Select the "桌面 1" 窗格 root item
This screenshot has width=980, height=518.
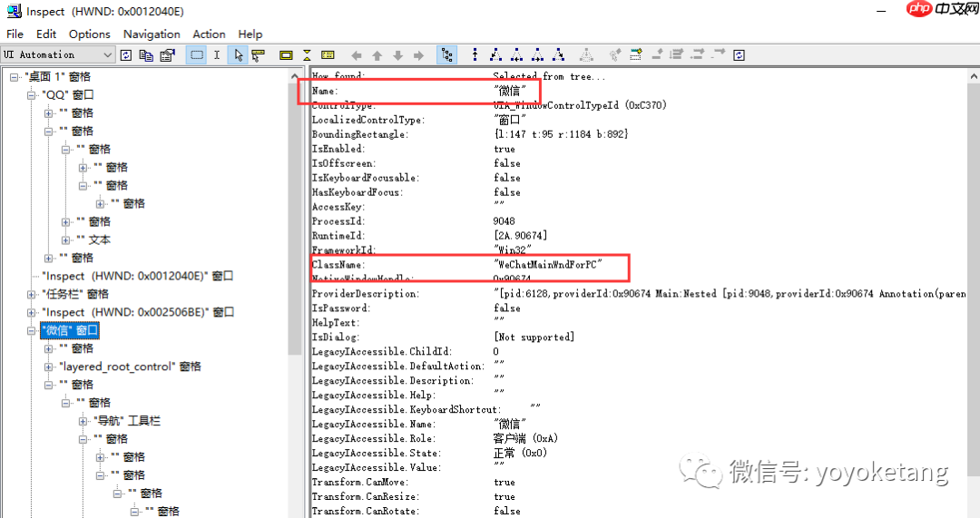tap(57, 77)
